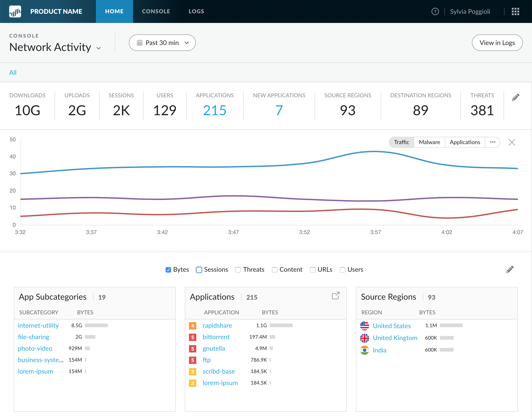Uncheck the Bytes checkbox

168,270
